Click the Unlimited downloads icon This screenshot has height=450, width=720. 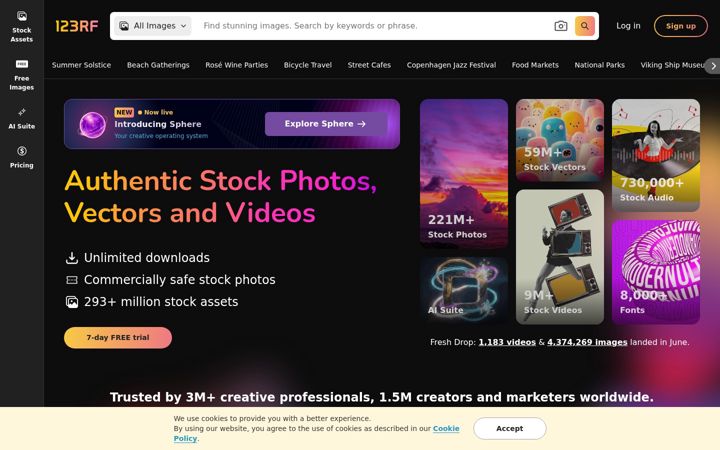tap(72, 258)
